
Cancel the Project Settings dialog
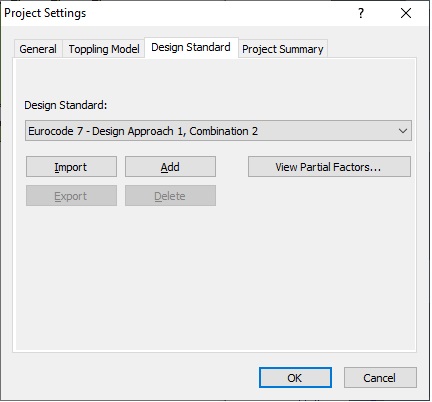380,378
